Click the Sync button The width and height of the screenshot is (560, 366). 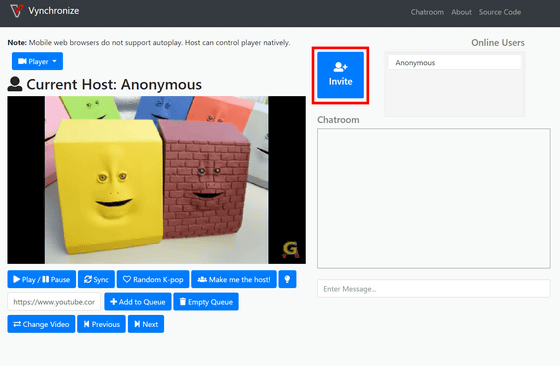[96, 279]
